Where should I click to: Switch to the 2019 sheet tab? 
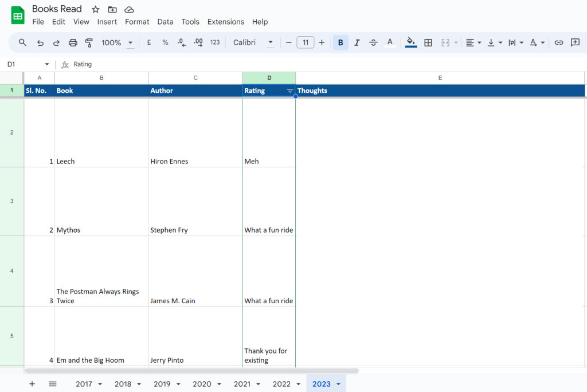(x=163, y=384)
